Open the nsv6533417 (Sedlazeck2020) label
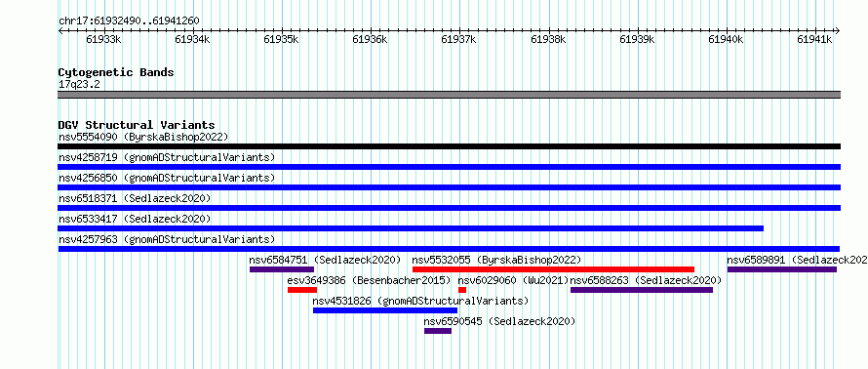Viewport: 868px width, 369px height. (x=135, y=219)
